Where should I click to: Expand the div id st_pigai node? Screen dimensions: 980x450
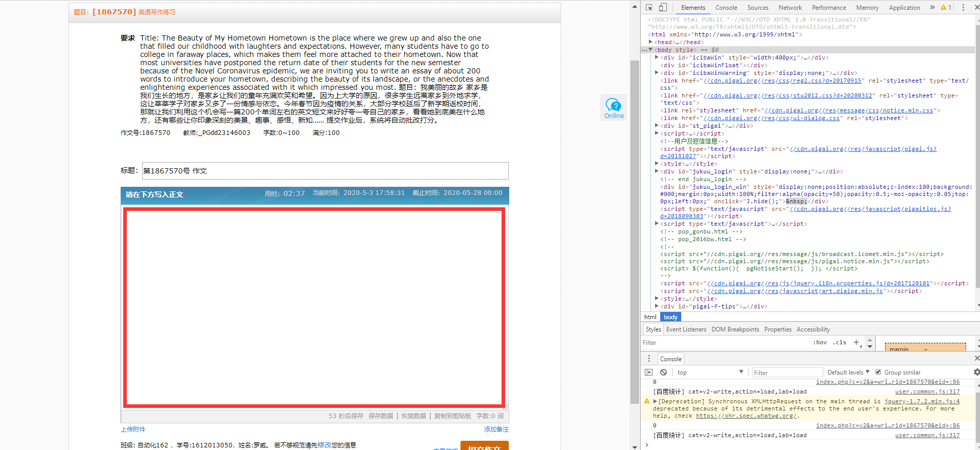coord(657,126)
